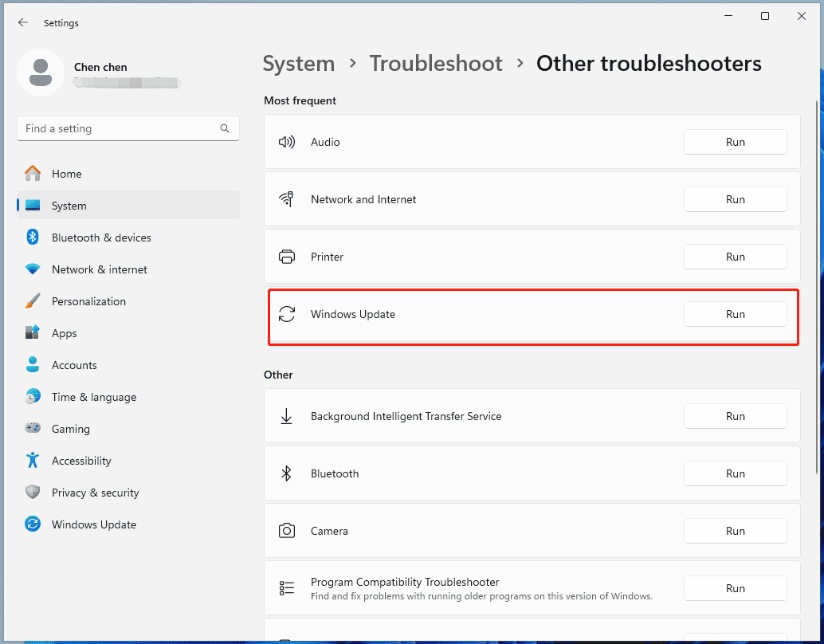Go back using the arrow button
Image resolution: width=824 pixels, height=644 pixels.
point(23,22)
